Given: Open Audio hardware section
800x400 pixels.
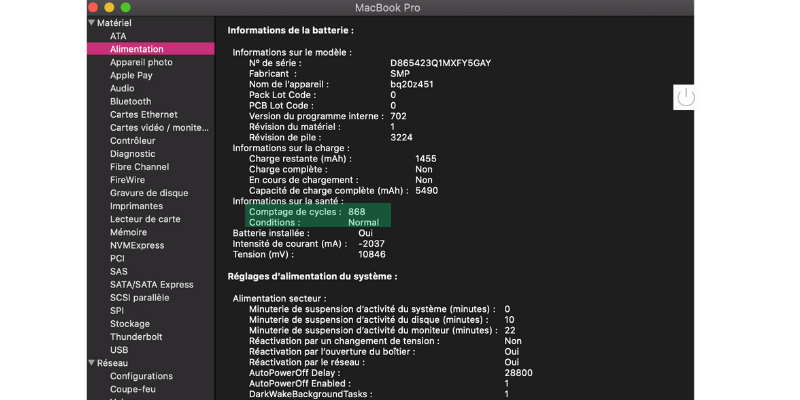Looking at the screenshot, I should 122,88.
